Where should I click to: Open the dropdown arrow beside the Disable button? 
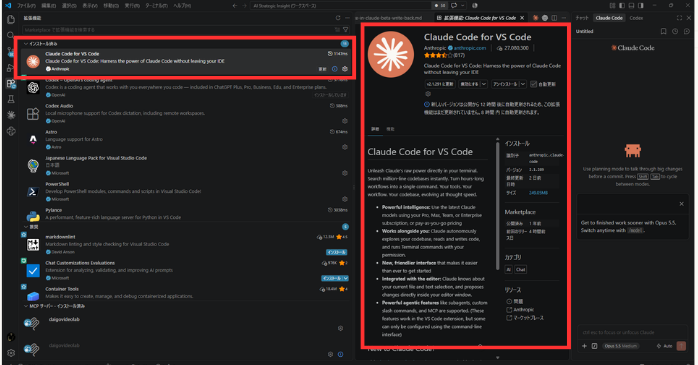click(484, 84)
